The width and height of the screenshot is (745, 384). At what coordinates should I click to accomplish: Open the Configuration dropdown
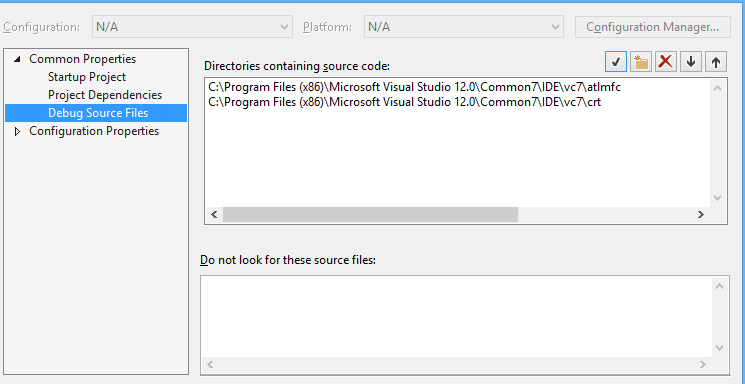(192, 27)
